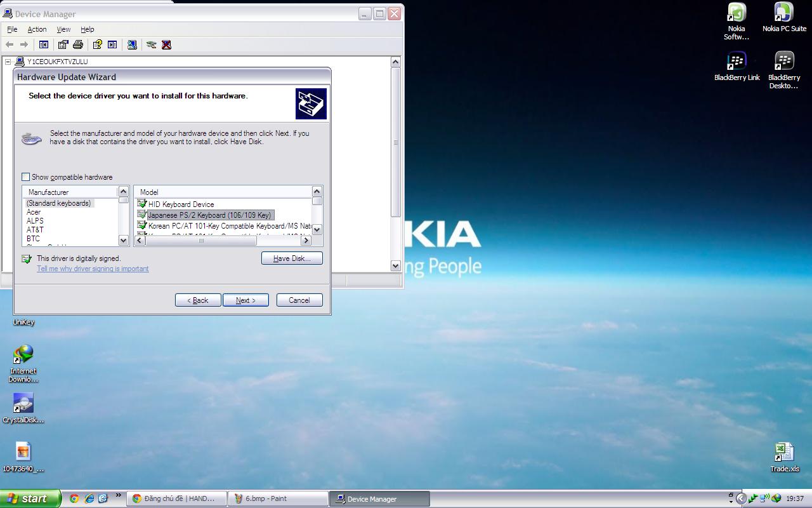Screen dimensions: 812x508
Task: Click the Next button in wizard
Action: click(246, 300)
